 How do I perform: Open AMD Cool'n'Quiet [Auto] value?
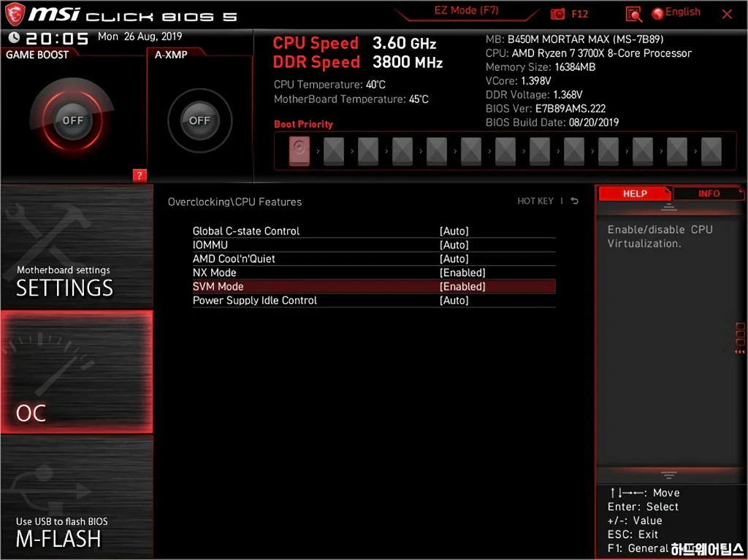tap(454, 258)
